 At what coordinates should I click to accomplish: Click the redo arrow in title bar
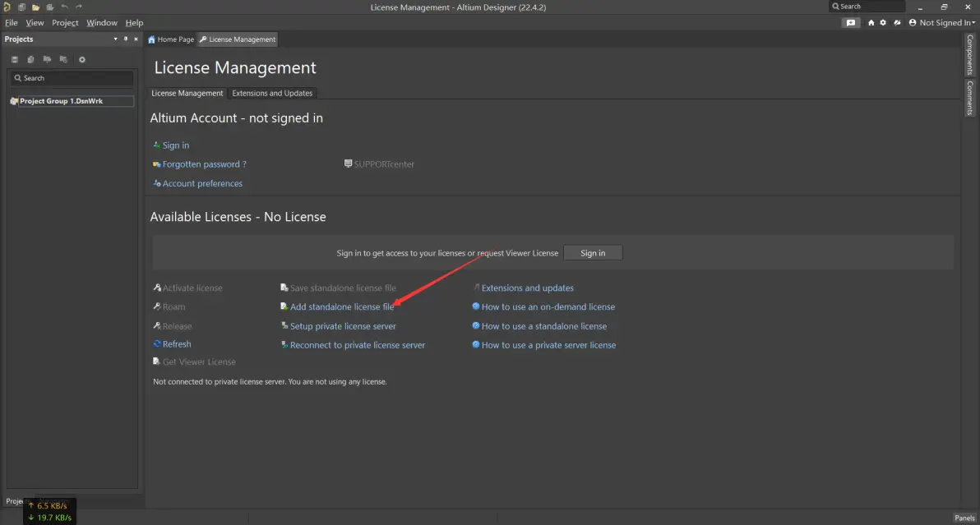[x=79, y=7]
